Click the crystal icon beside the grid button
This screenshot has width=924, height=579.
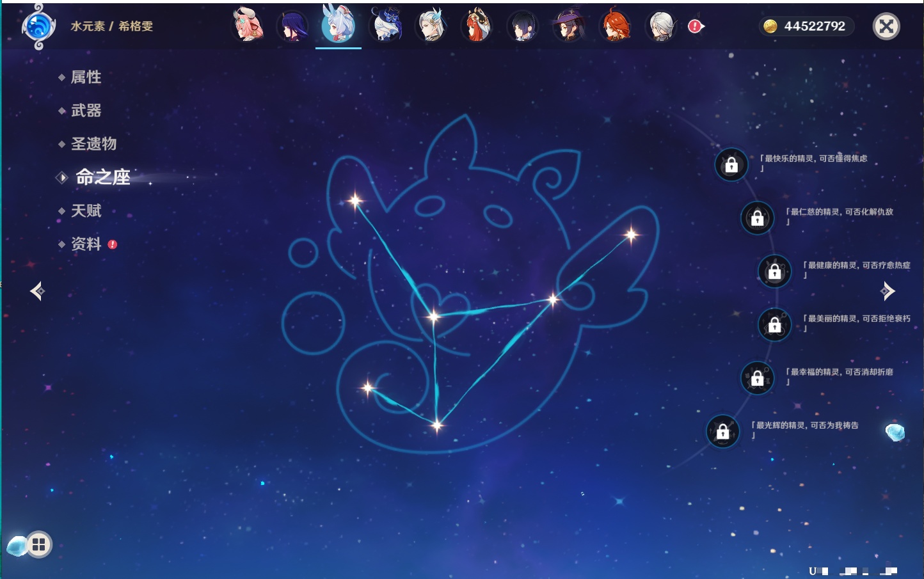pos(16,546)
